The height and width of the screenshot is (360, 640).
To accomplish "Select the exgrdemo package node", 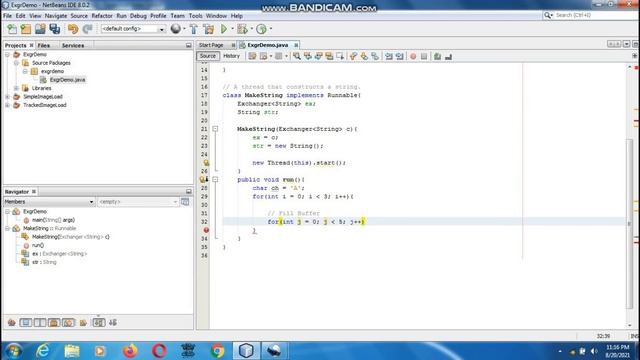I will (52, 71).
